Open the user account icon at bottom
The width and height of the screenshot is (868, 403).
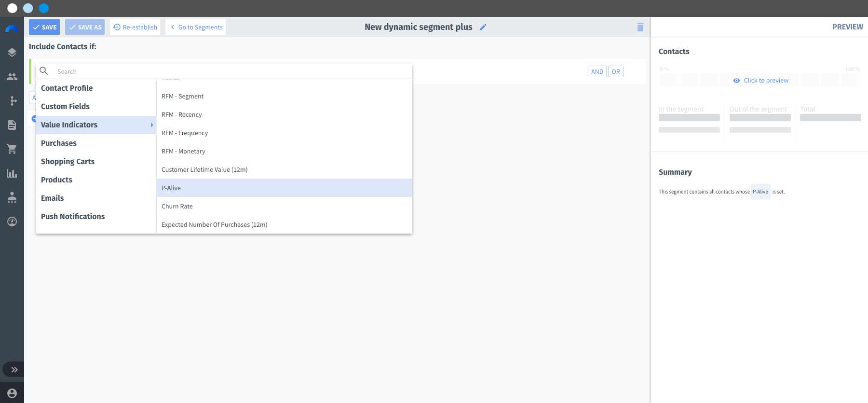12,393
